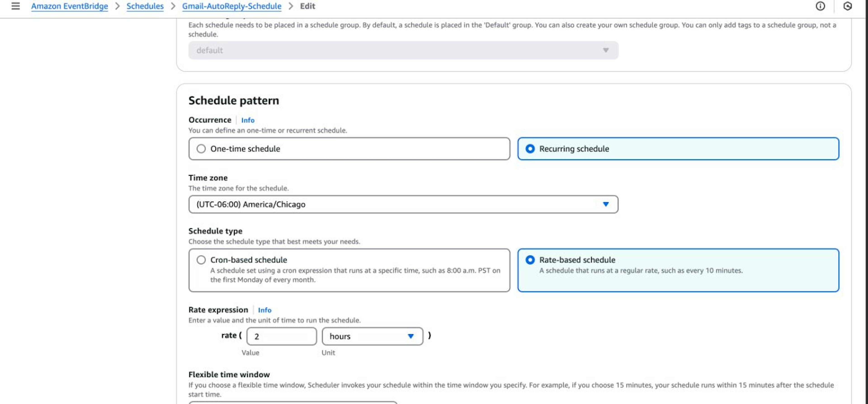The height and width of the screenshot is (404, 868).
Task: Navigate to Amazon EventBridge breadcrumb
Action: (x=69, y=6)
